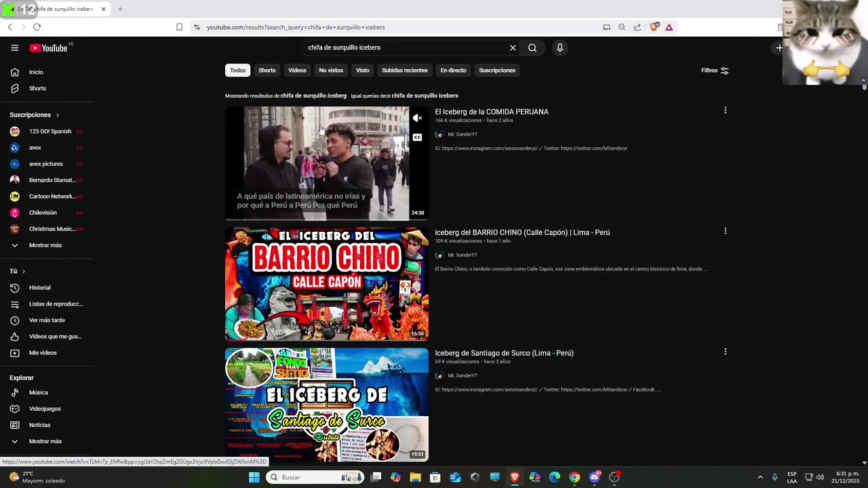Open Videojuegos under Explorar
Viewport: 868px width, 488px height.
45,409
